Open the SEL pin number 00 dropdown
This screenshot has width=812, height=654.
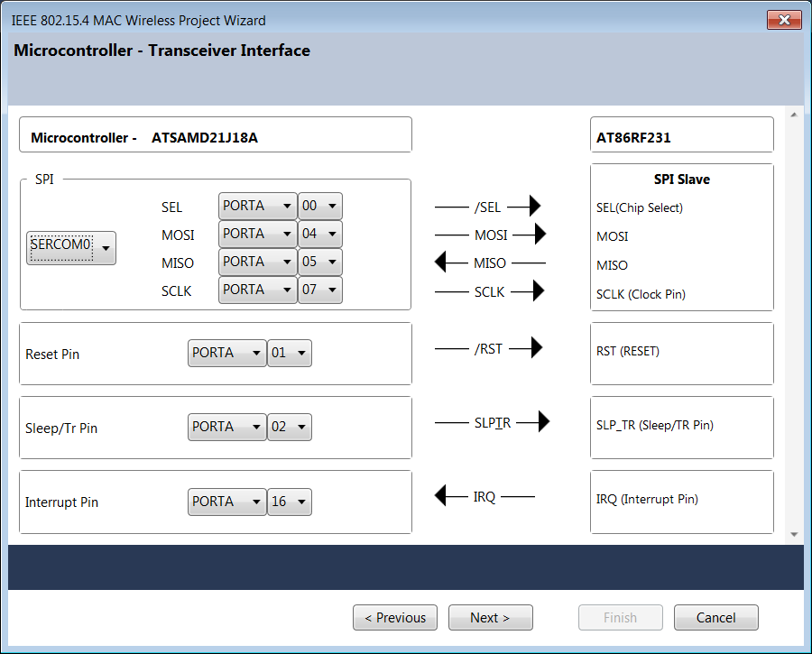pyautogui.click(x=320, y=206)
